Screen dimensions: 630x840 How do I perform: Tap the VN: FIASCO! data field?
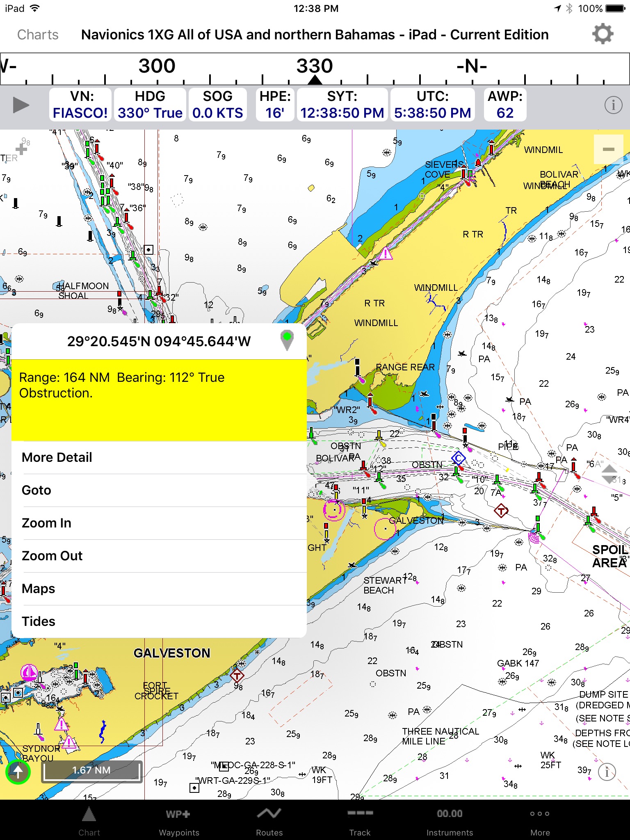click(x=80, y=105)
